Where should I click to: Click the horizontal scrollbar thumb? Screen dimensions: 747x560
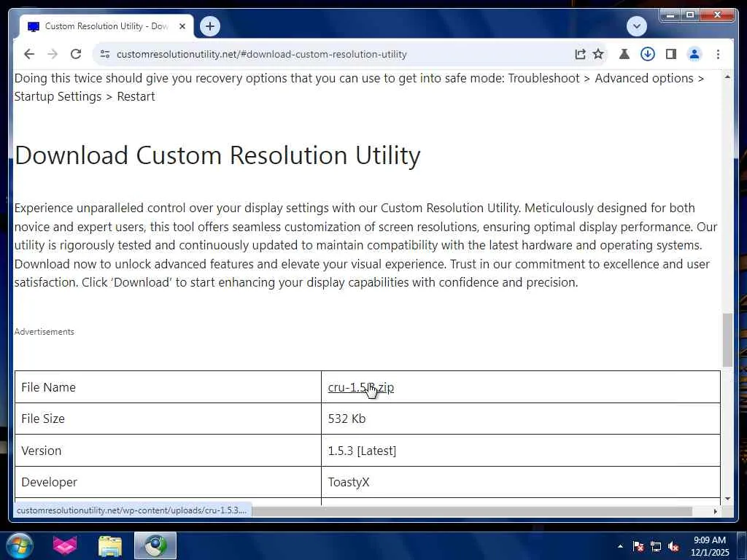point(472,511)
